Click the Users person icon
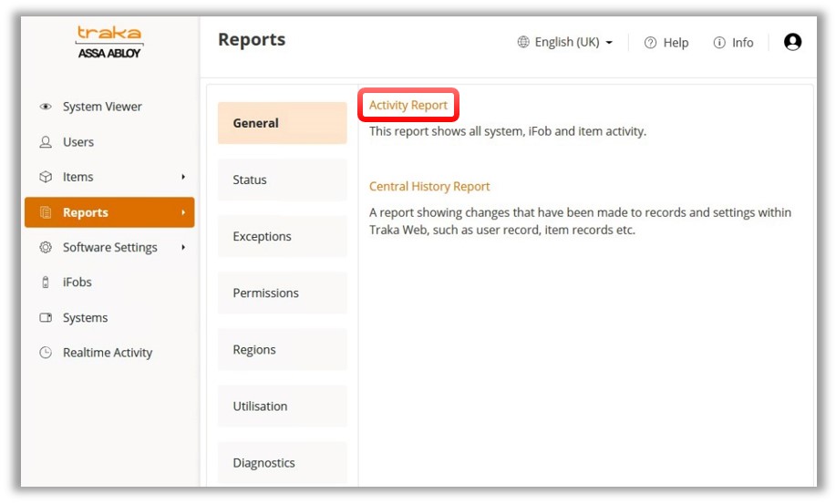 click(46, 142)
